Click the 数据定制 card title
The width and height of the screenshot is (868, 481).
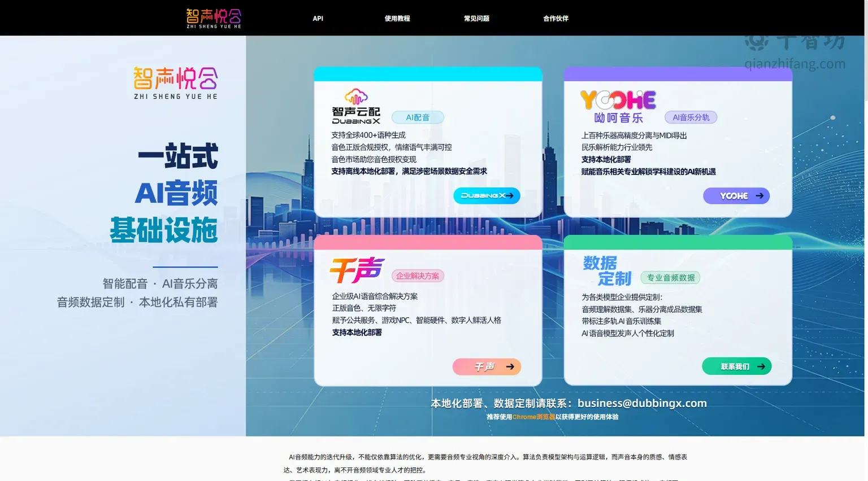click(x=607, y=271)
